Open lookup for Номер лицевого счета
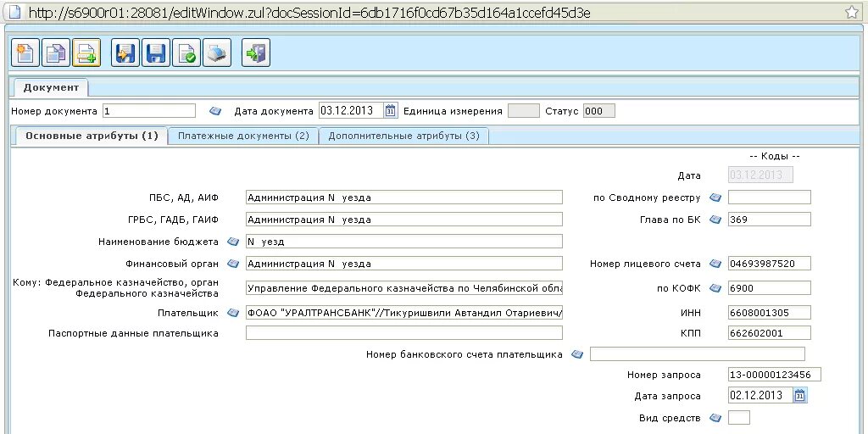The height and width of the screenshot is (434, 868). click(x=715, y=264)
